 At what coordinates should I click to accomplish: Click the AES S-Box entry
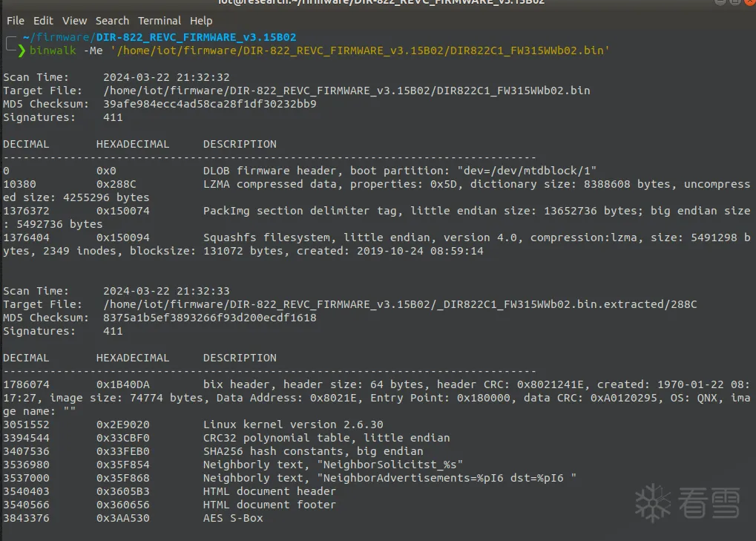click(233, 518)
